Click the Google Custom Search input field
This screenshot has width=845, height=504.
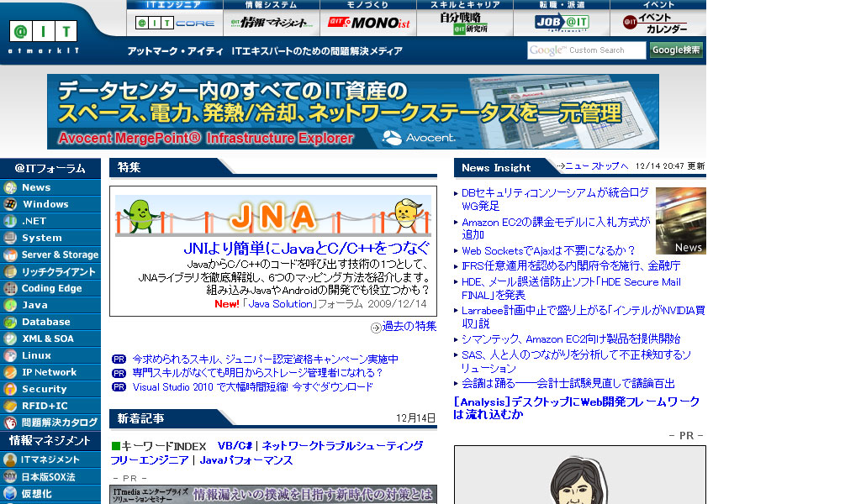coord(586,50)
